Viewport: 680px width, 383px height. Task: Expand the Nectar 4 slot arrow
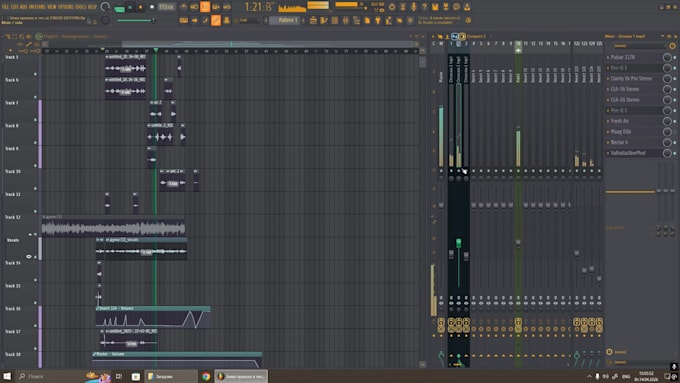click(x=608, y=142)
